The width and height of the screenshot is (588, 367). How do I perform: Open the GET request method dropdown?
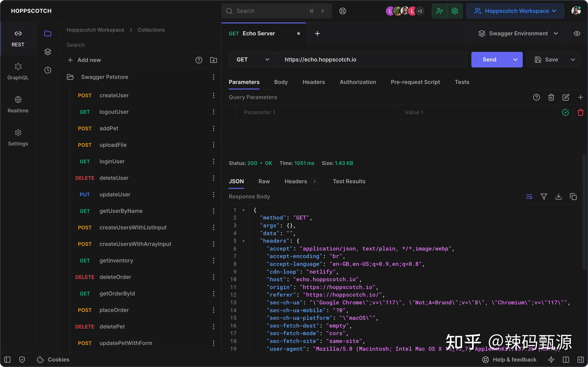click(x=252, y=59)
